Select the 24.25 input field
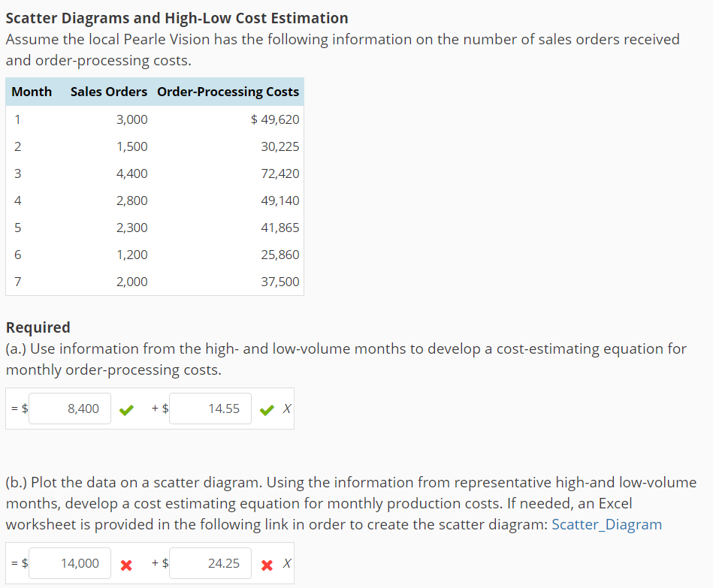713x588 pixels. point(210,563)
